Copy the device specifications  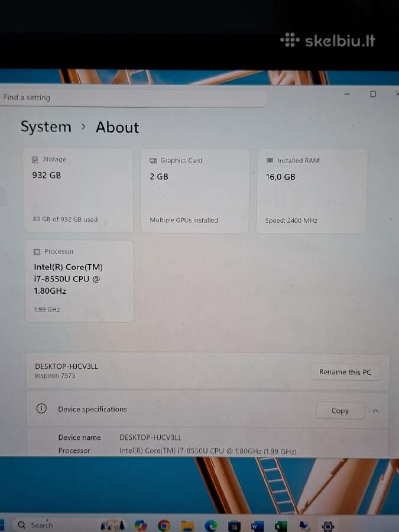pyautogui.click(x=340, y=411)
